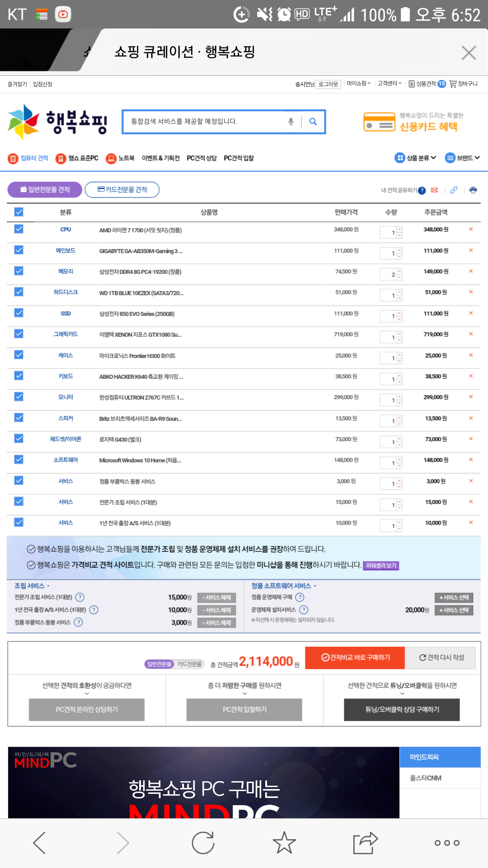488x868 pixels.
Task: Uncheck the 모니터 row checkbox
Action: pyautogui.click(x=19, y=396)
